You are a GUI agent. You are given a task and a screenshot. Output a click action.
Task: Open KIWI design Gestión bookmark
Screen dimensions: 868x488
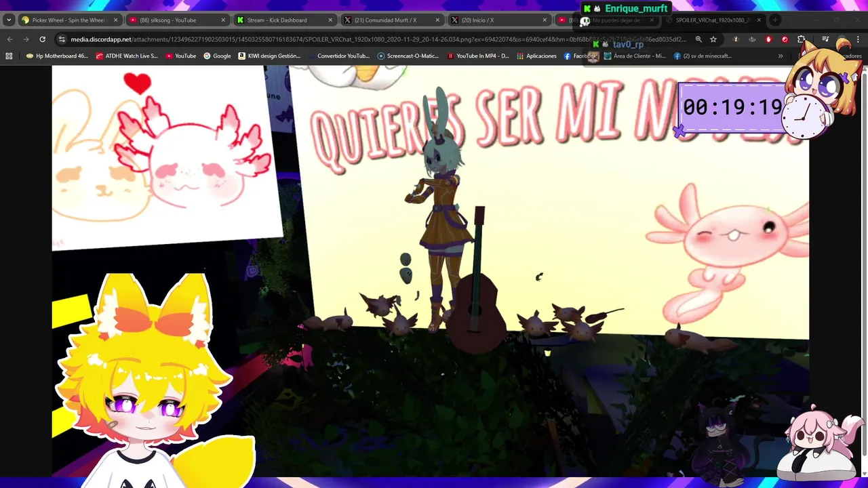coord(270,56)
